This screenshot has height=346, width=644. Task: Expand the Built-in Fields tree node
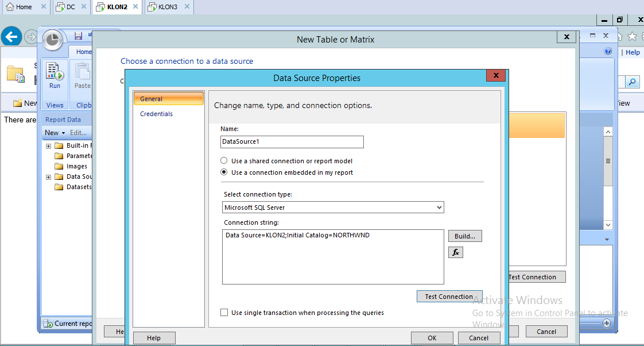tap(49, 146)
